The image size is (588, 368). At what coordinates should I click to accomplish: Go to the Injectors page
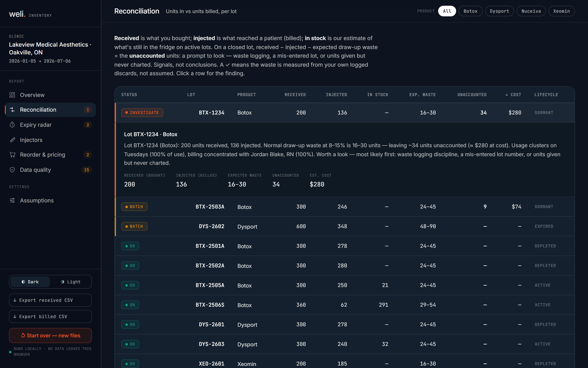[x=50, y=140]
